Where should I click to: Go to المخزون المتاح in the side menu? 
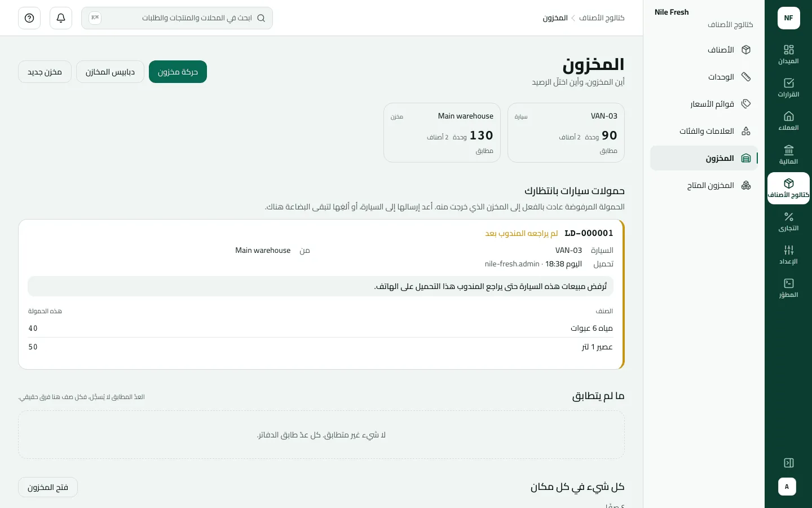point(704,185)
